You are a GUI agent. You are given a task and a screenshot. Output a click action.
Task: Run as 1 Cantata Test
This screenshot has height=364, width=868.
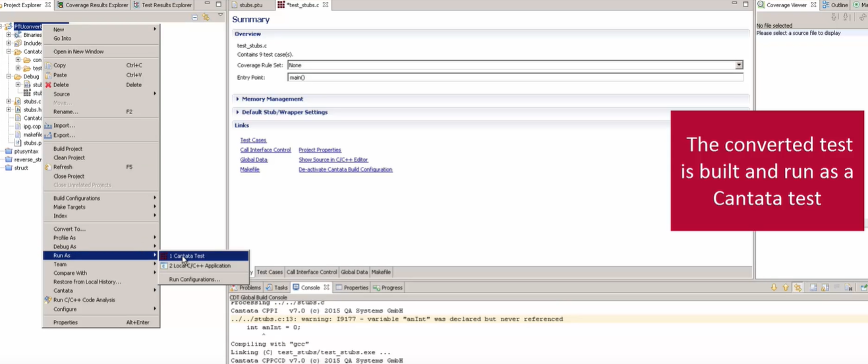pyautogui.click(x=204, y=256)
